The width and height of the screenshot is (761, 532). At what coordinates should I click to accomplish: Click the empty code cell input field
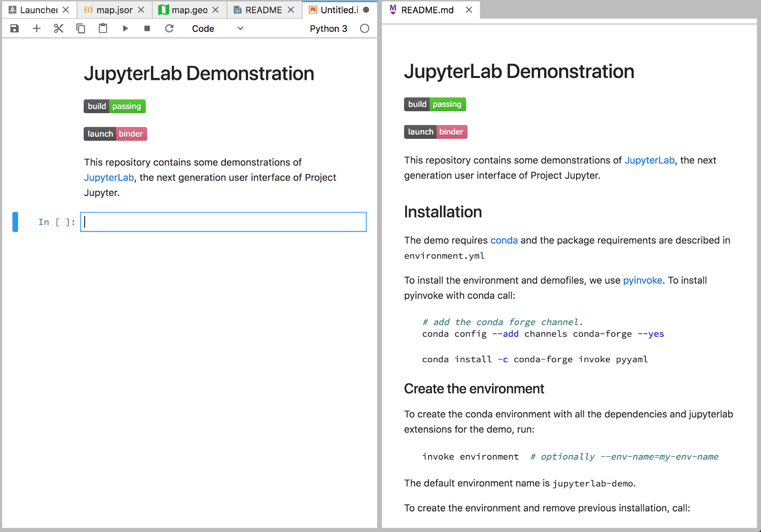click(224, 222)
